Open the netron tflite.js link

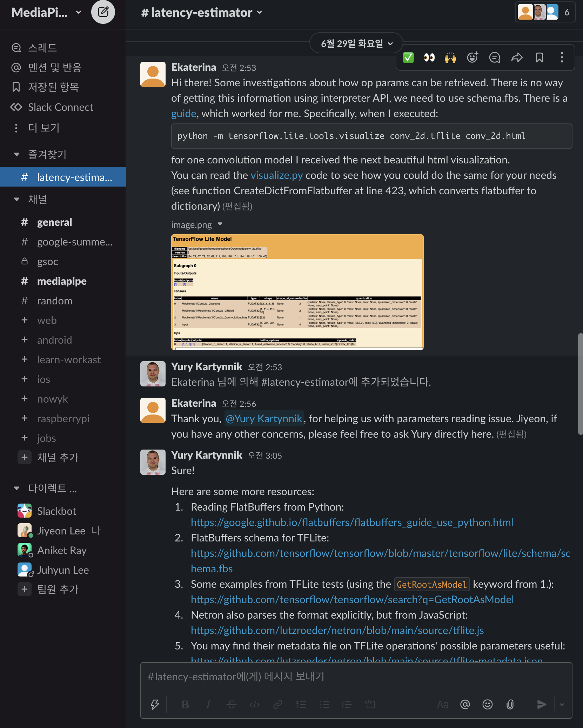click(337, 631)
